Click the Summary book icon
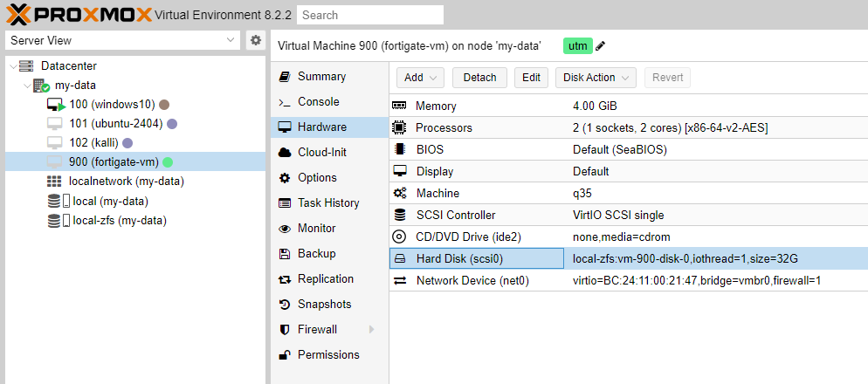The width and height of the screenshot is (868, 384). coord(285,76)
